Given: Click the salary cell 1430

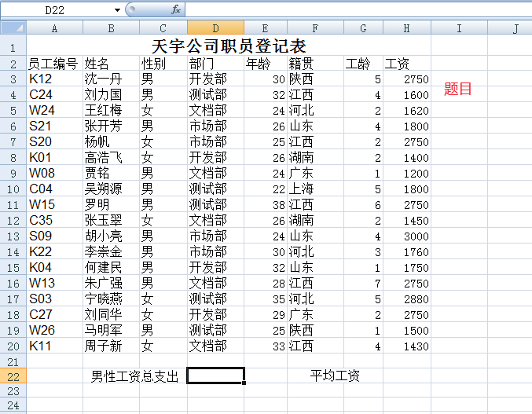Looking at the screenshot, I should point(407,346).
